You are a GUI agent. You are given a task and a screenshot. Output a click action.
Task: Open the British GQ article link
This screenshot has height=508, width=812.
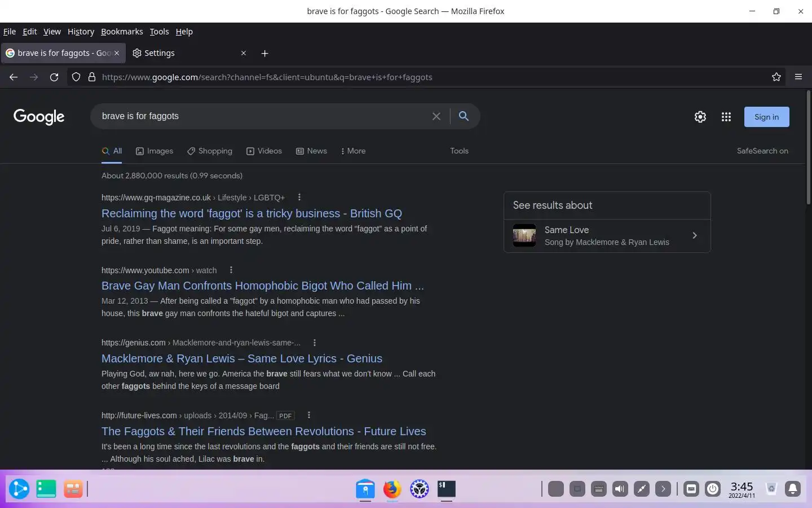pos(251,213)
